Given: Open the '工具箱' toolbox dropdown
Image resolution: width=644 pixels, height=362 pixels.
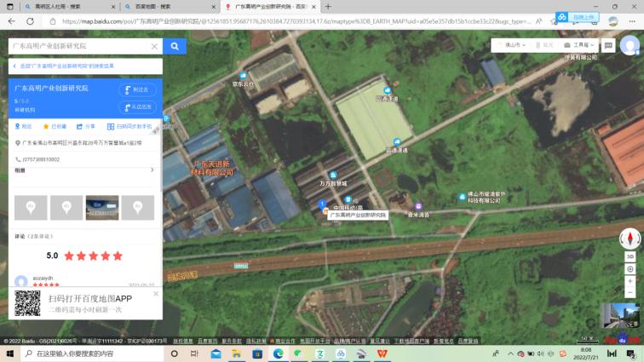Looking at the screenshot, I should click(x=579, y=45).
